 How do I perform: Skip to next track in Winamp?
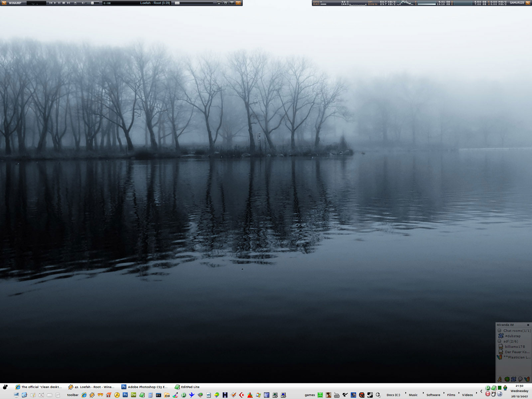pyautogui.click(x=68, y=3)
